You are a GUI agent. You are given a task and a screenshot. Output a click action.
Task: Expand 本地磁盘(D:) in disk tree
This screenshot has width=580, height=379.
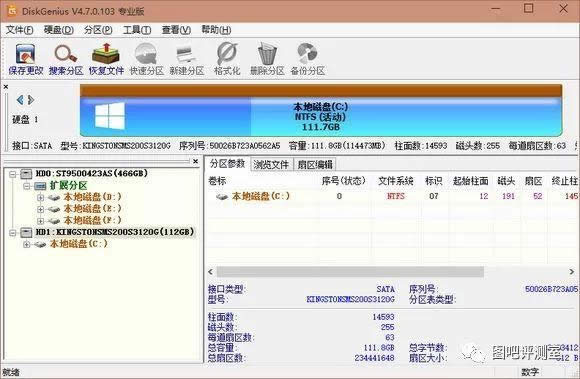(x=40, y=197)
